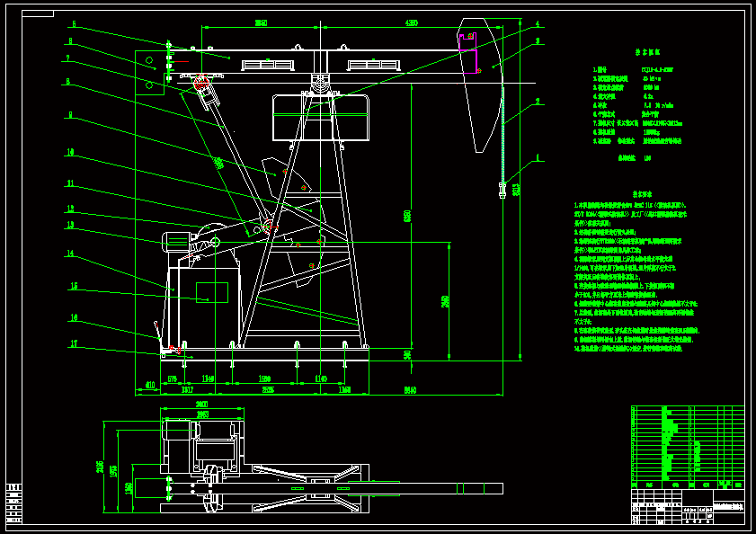
Task: Click part callout number 10
Action: coord(70,153)
